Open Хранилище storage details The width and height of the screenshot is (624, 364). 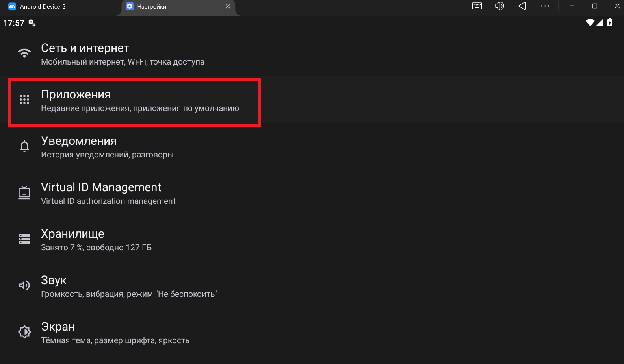96,240
